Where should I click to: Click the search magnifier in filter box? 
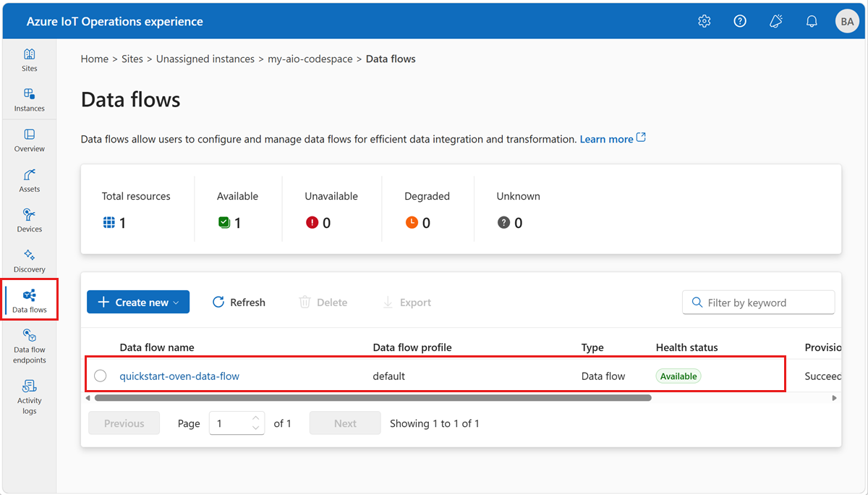(697, 302)
